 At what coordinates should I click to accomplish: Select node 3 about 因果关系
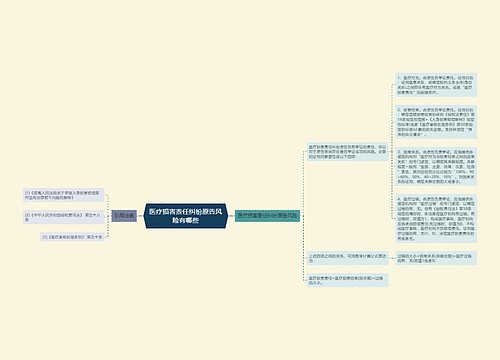click(436, 166)
